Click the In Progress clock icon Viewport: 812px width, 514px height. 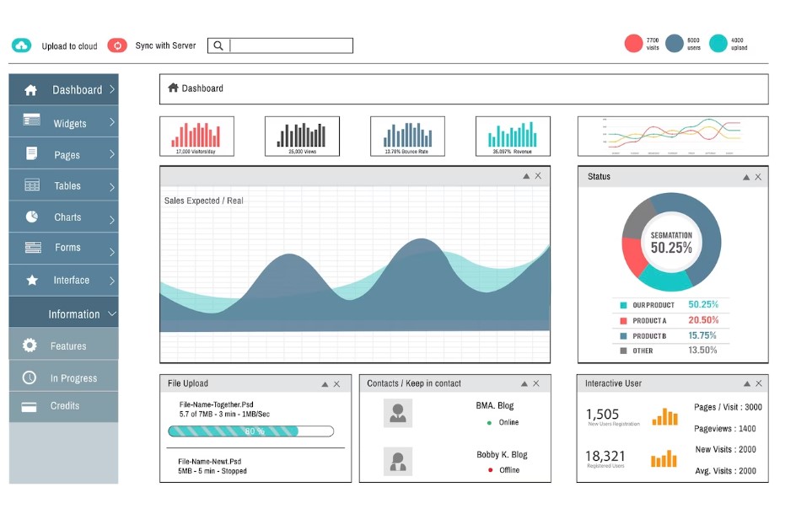(x=30, y=377)
